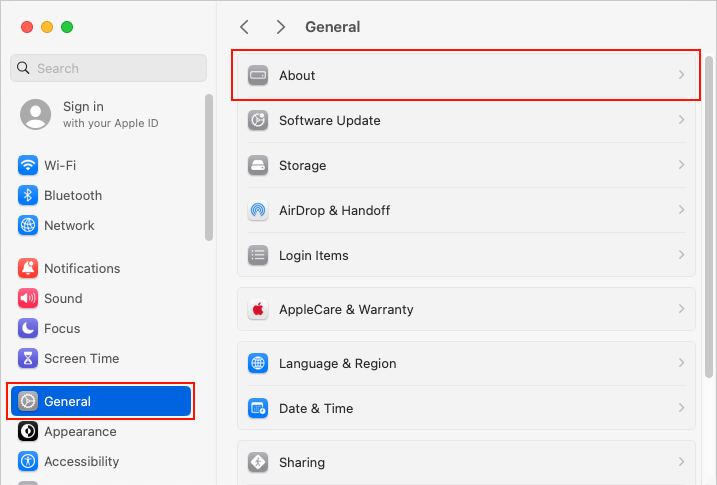Open Storage row disclosure chevron
Viewport: 717px width, 485px height.
pyautogui.click(x=681, y=165)
